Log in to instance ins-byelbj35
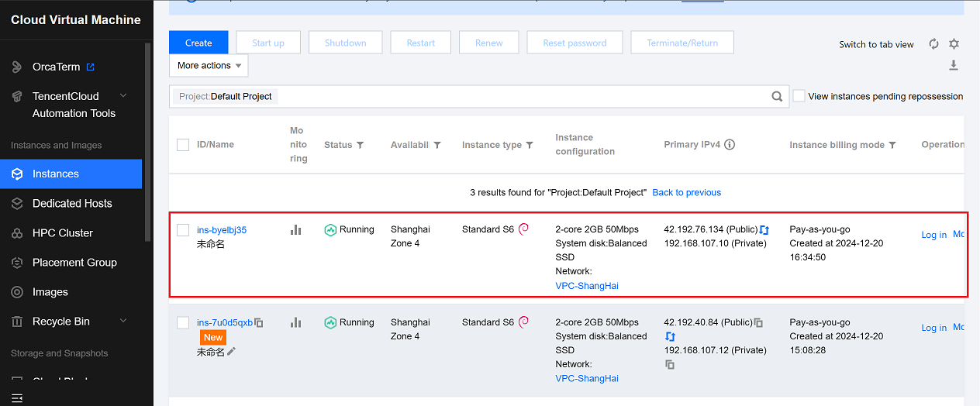 934,235
